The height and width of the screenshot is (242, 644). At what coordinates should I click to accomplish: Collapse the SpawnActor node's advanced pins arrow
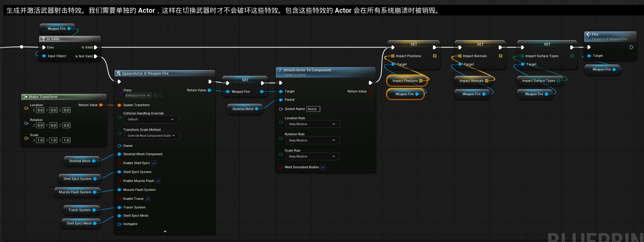click(165, 231)
